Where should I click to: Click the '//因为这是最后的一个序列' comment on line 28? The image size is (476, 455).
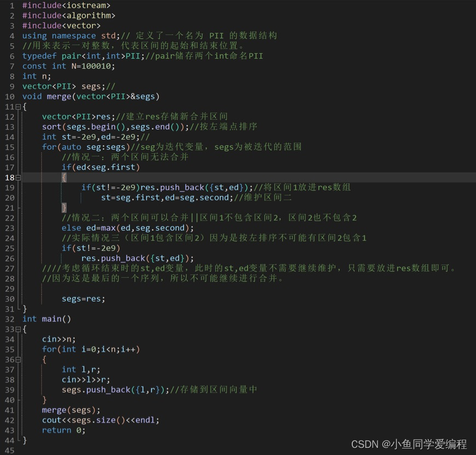click(x=162, y=278)
